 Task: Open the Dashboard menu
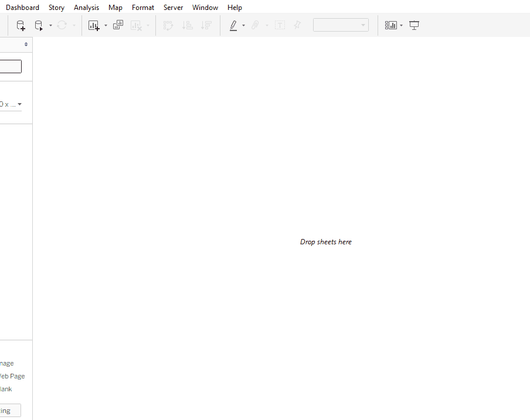pyautogui.click(x=22, y=7)
